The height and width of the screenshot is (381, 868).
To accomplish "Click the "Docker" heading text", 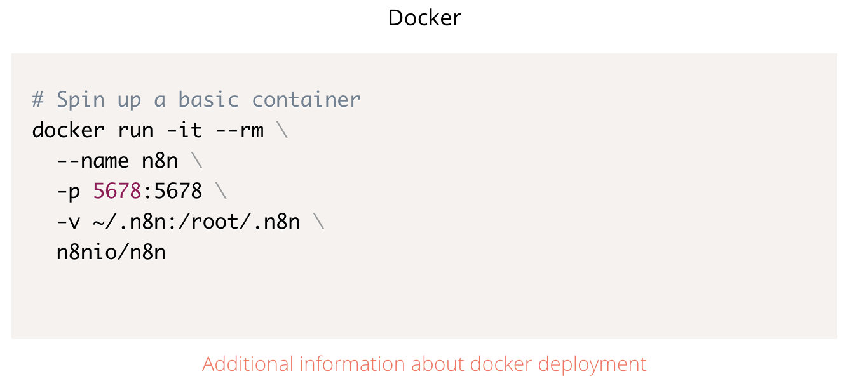I will coord(424,18).
